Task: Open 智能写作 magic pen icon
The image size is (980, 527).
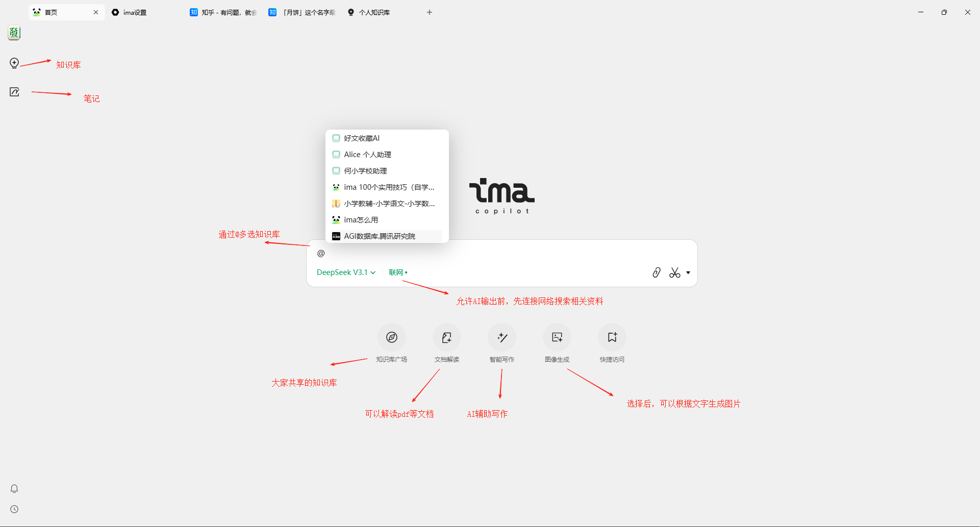Action: (x=501, y=337)
